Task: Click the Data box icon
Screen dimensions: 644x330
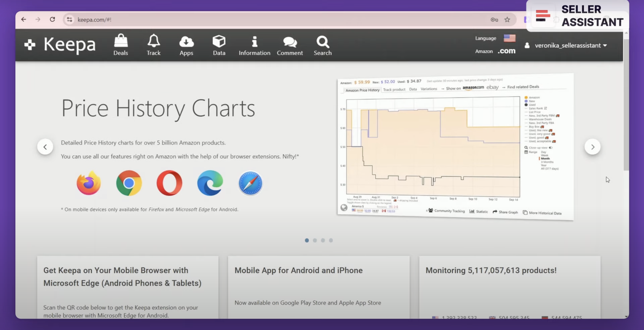Action: point(219,41)
